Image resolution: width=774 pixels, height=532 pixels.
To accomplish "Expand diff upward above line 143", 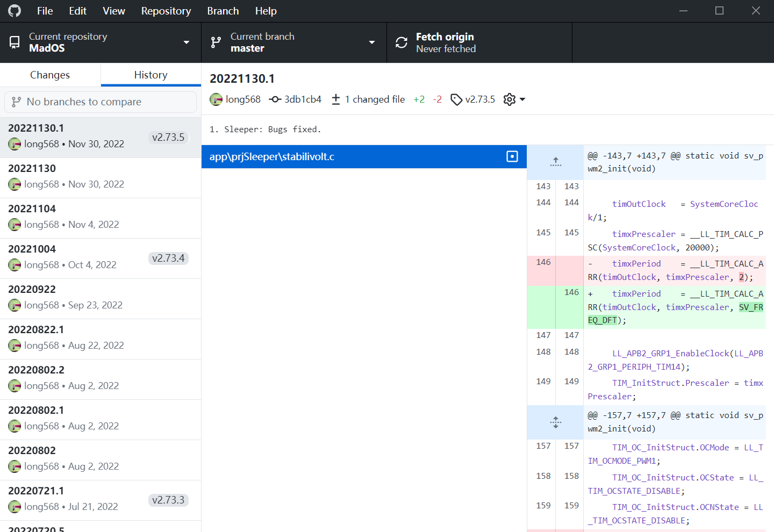I will [555, 162].
